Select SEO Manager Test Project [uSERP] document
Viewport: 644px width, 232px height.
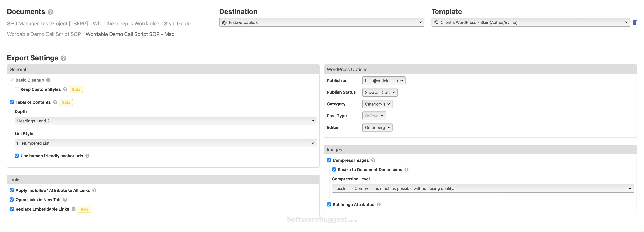click(47, 24)
